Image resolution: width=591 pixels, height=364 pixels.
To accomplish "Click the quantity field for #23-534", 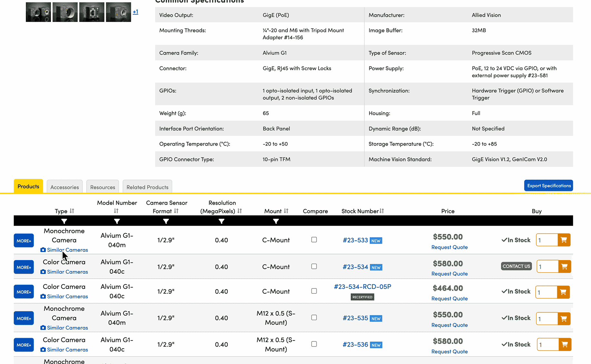I will pyautogui.click(x=547, y=267).
